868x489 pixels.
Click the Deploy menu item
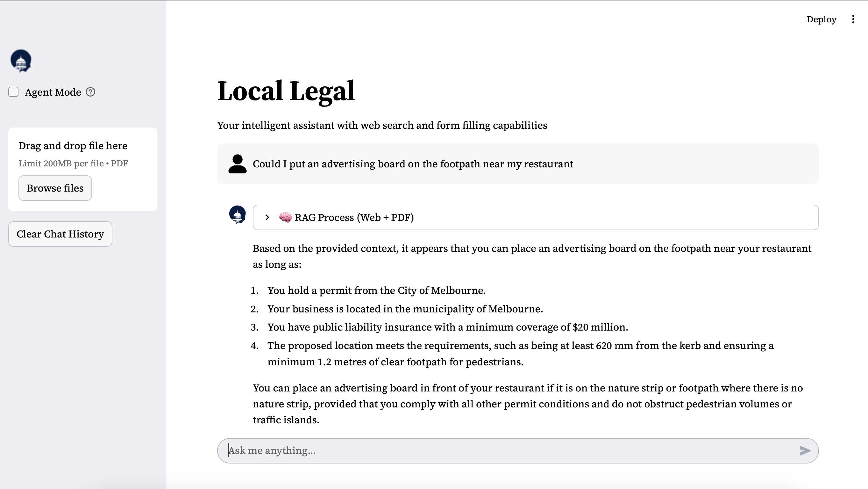pyautogui.click(x=821, y=19)
